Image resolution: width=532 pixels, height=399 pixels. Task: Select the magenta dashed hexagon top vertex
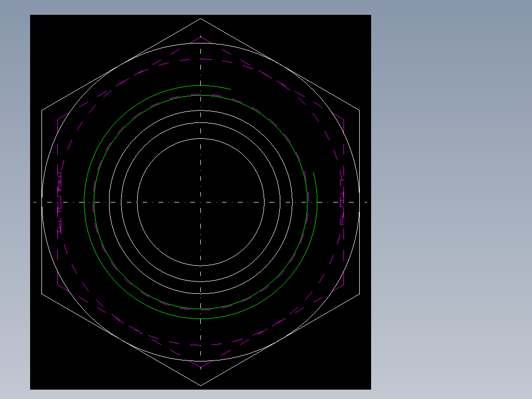coord(200,37)
